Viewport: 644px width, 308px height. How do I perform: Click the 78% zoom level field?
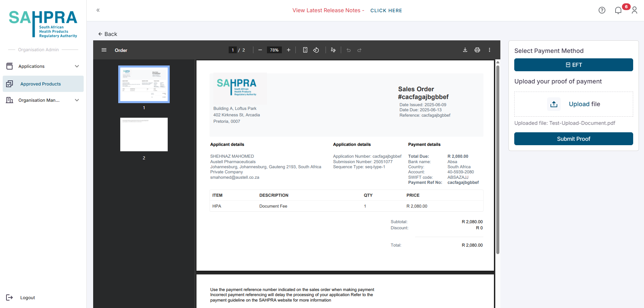[274, 50]
